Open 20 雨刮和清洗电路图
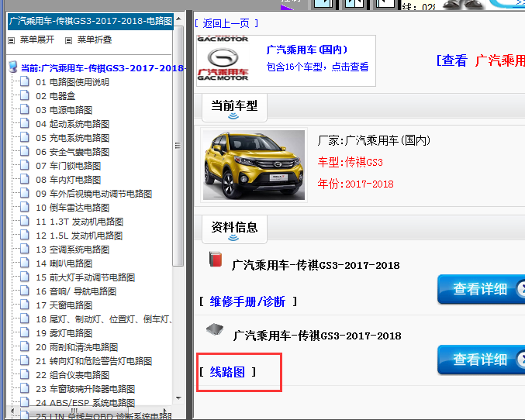Image resolution: width=525 pixels, height=420 pixels. [77, 347]
